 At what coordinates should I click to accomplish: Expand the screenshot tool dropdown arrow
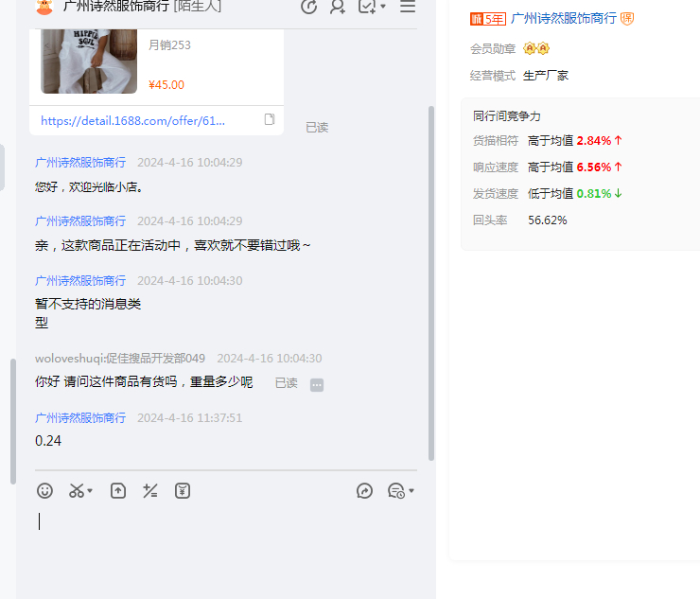click(91, 491)
